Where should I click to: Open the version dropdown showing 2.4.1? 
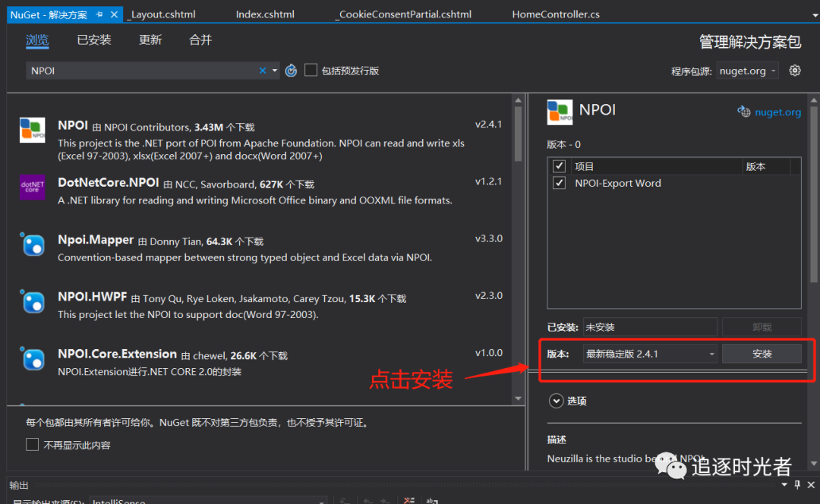(x=650, y=354)
